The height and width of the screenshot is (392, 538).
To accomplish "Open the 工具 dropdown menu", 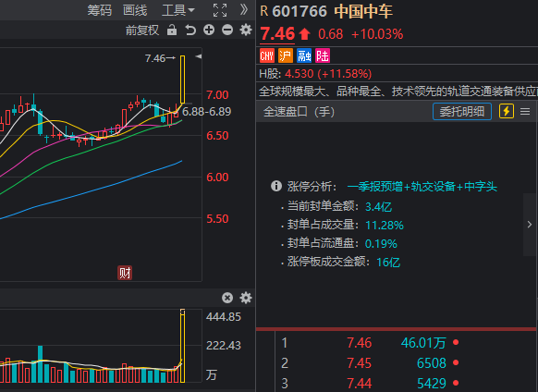I will click(178, 10).
